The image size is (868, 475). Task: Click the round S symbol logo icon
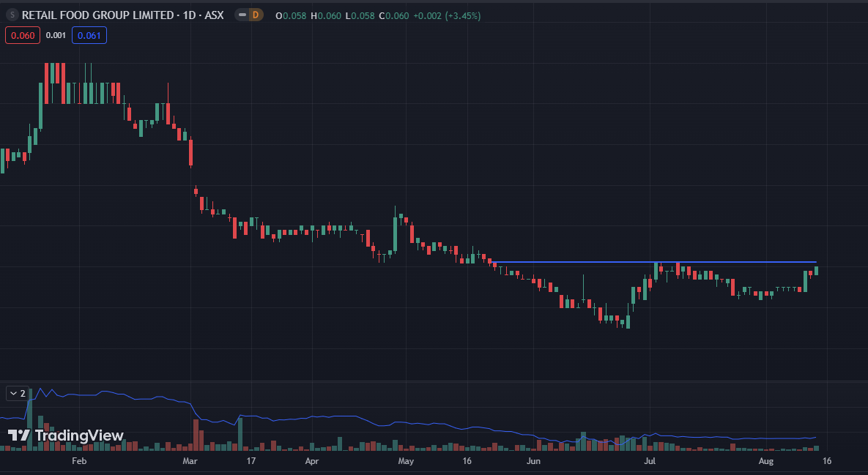click(x=12, y=15)
